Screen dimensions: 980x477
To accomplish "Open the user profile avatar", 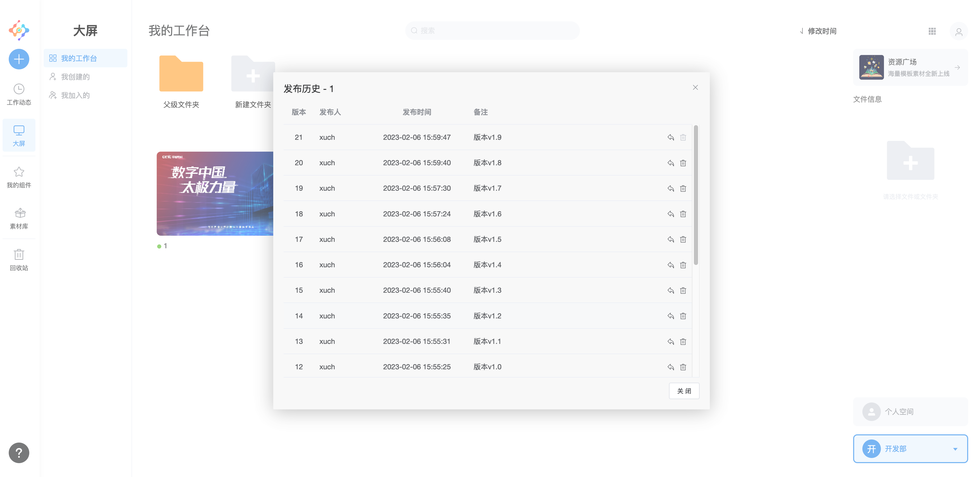I will coord(959,31).
